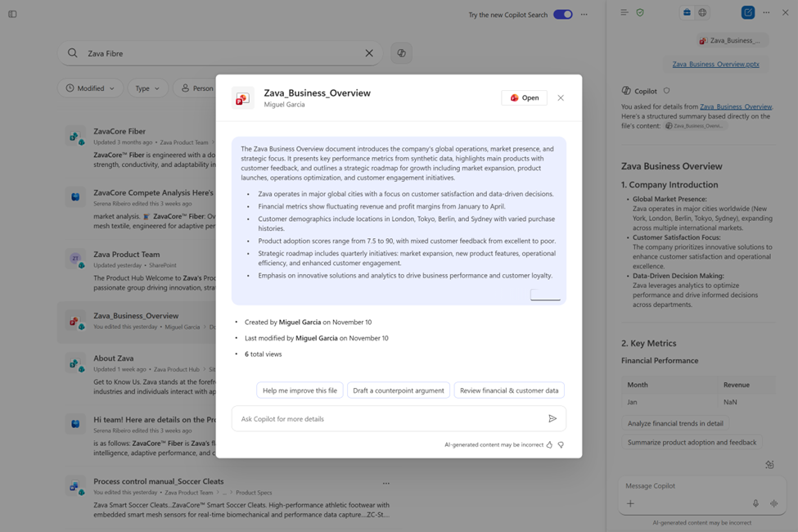798x532 pixels.
Task: Send the Copilot prompt using the arrow icon
Action: pyautogui.click(x=553, y=418)
